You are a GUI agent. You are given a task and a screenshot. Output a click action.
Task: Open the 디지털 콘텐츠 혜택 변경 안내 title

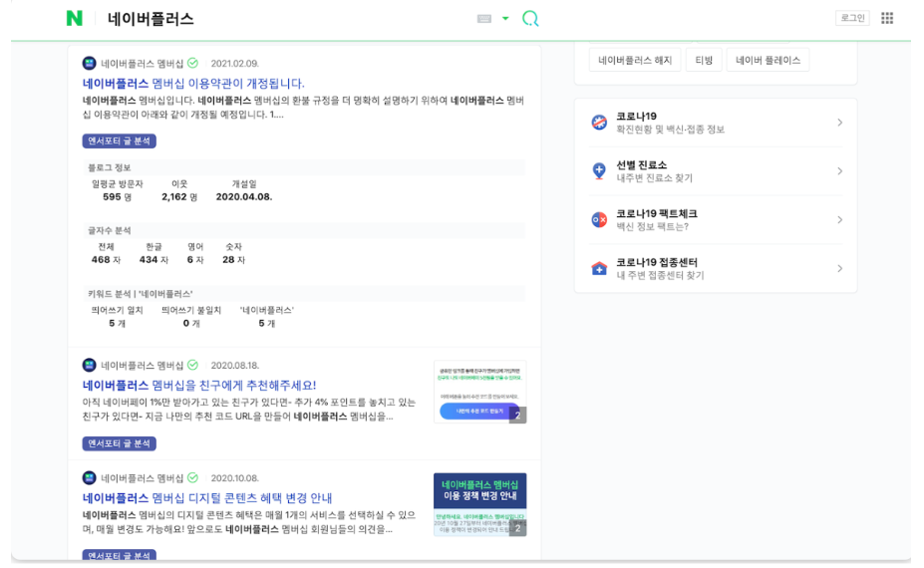pos(207,498)
